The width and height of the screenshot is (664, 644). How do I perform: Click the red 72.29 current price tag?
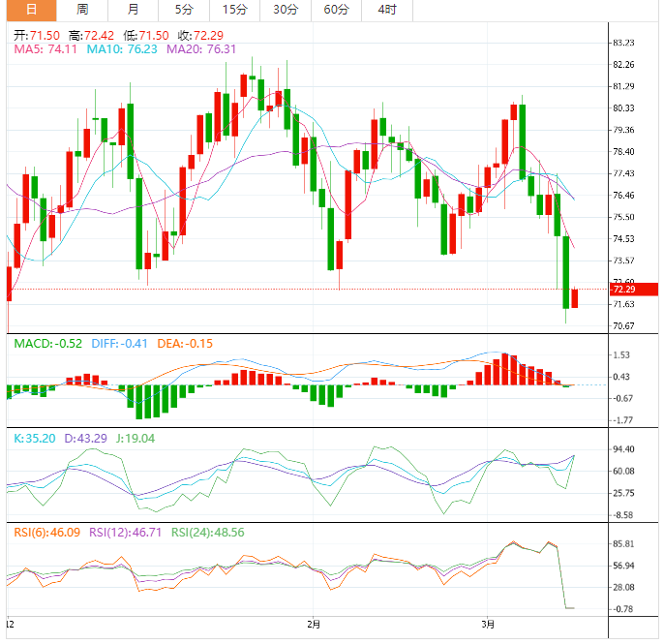click(623, 290)
